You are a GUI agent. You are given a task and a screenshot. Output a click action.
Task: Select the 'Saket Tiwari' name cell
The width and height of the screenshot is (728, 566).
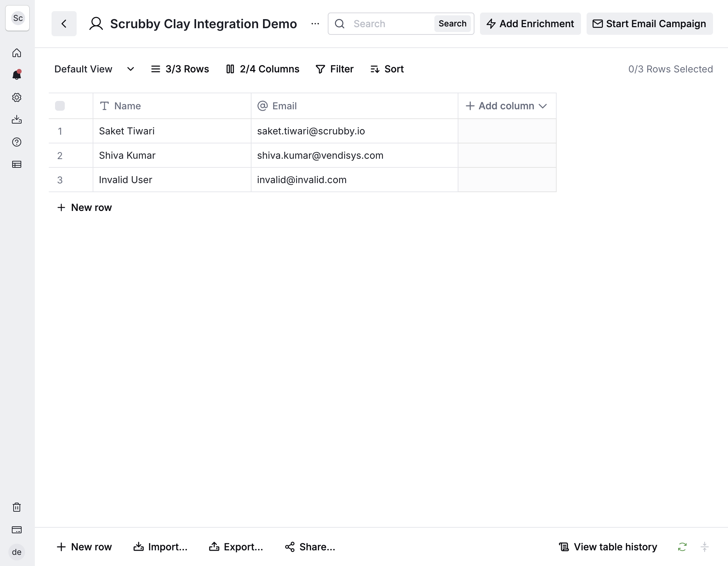click(x=172, y=131)
